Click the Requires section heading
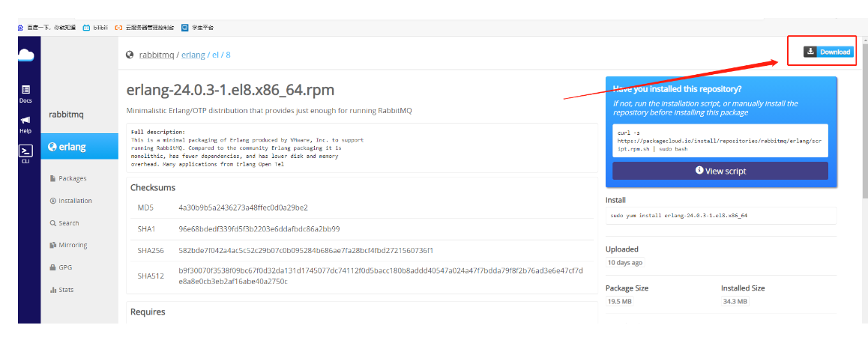Screen dimensions: 868x337 coord(148,312)
